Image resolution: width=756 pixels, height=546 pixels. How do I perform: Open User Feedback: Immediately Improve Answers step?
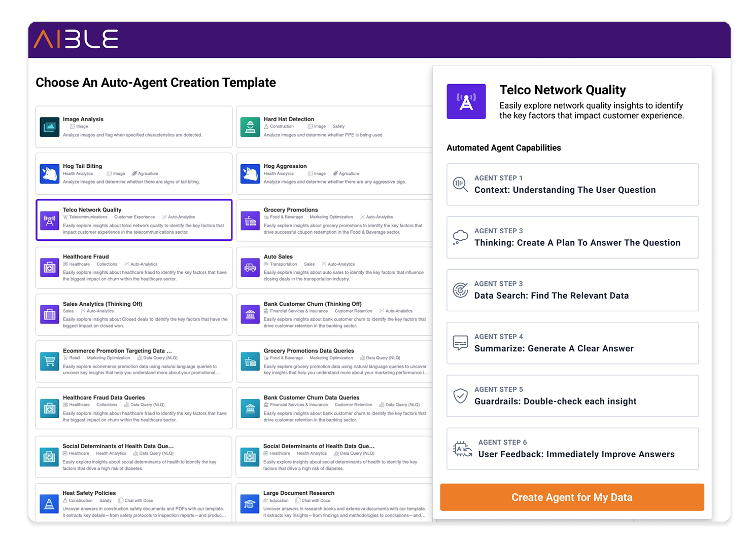[x=572, y=449]
